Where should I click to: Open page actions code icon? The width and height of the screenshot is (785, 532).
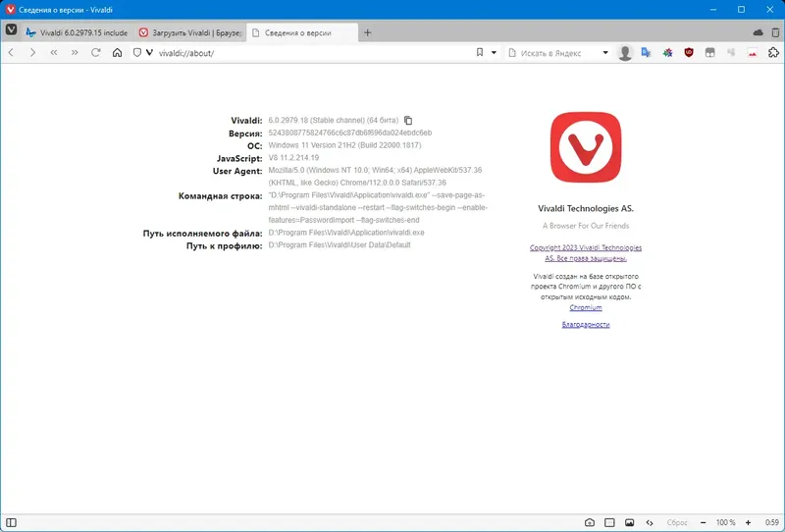[x=650, y=522]
